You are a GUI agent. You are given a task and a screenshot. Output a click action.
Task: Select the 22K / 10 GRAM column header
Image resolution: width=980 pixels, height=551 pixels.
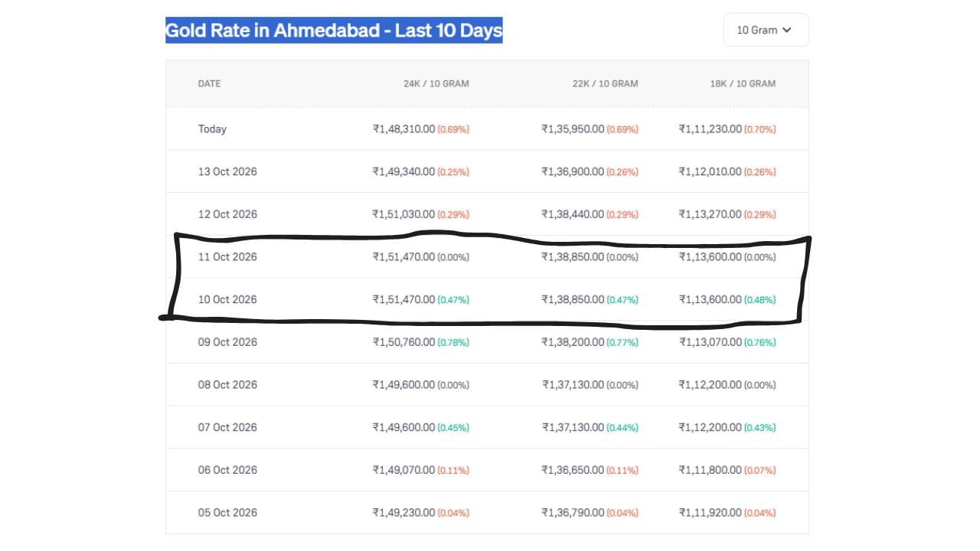pyautogui.click(x=605, y=83)
